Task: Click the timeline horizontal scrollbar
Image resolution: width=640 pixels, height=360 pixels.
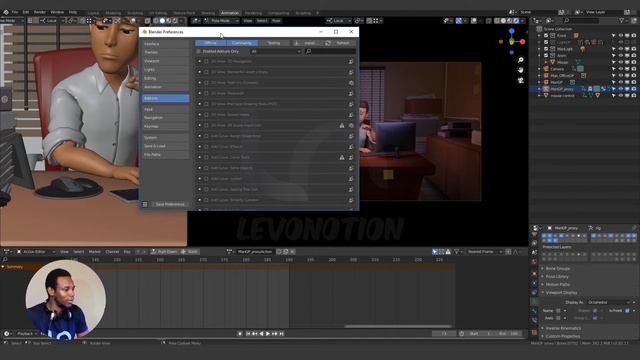Action: pyautogui.click(x=398, y=326)
